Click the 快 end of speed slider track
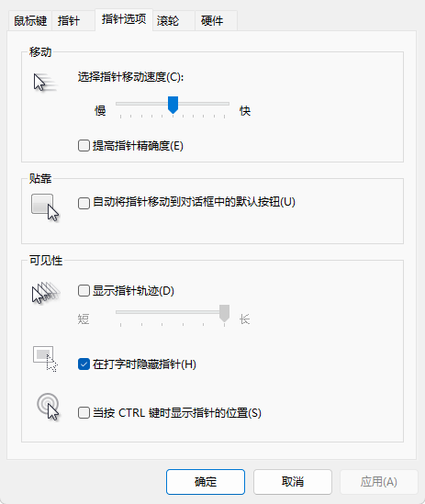This screenshot has width=425, height=504. (x=225, y=104)
